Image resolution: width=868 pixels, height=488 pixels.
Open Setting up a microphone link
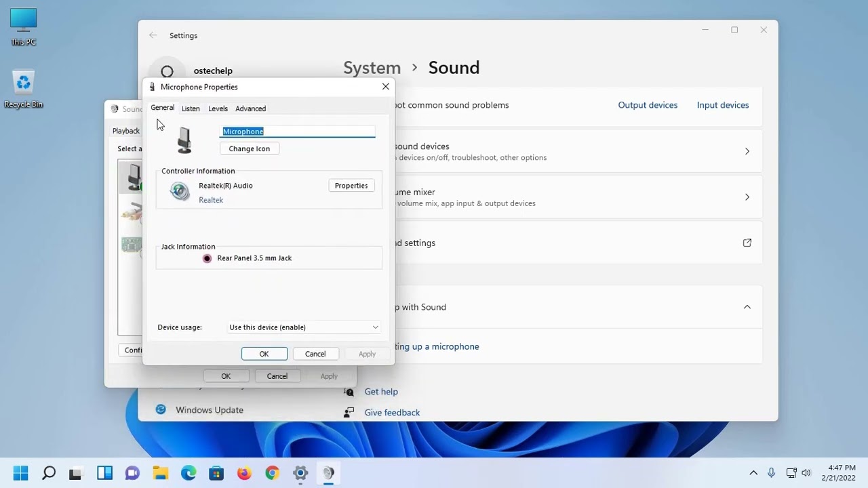point(437,346)
